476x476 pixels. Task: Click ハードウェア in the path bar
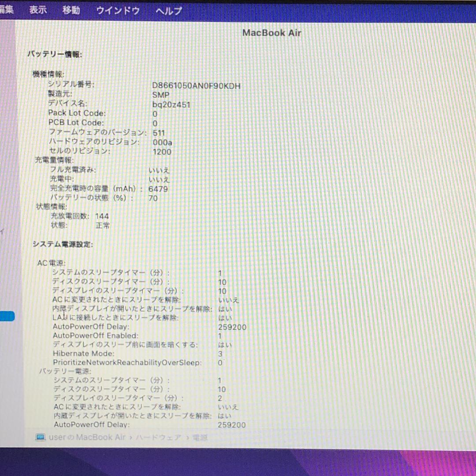pyautogui.click(x=158, y=438)
